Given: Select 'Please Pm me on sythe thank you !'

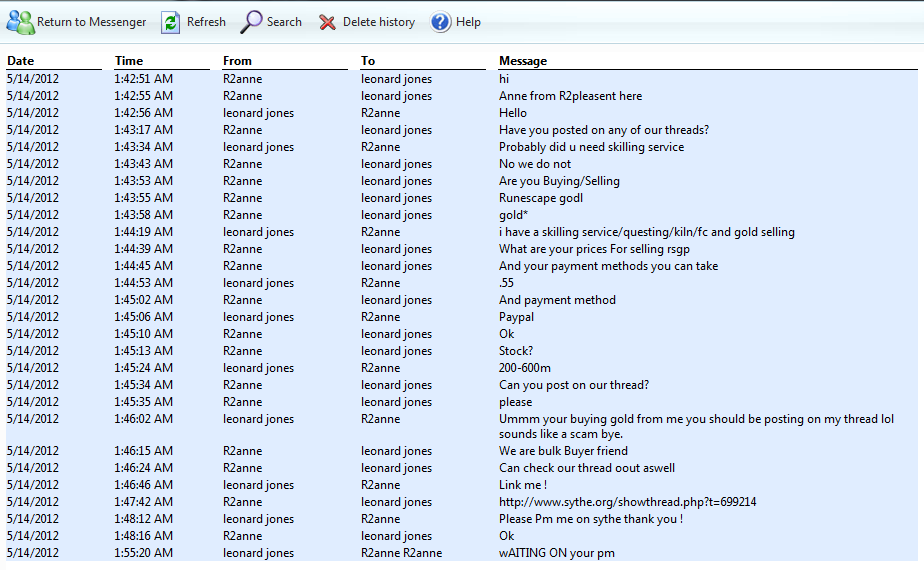Looking at the screenshot, I should (x=591, y=519).
